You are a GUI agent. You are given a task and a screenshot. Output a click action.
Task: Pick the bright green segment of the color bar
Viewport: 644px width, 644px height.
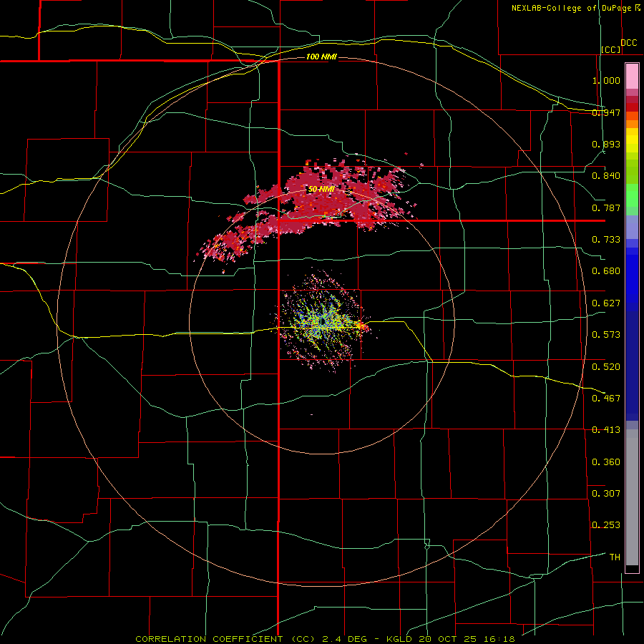[x=632, y=195]
